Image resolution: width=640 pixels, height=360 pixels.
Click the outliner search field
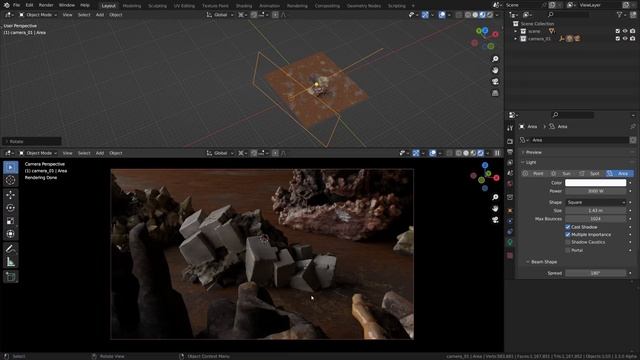569,15
